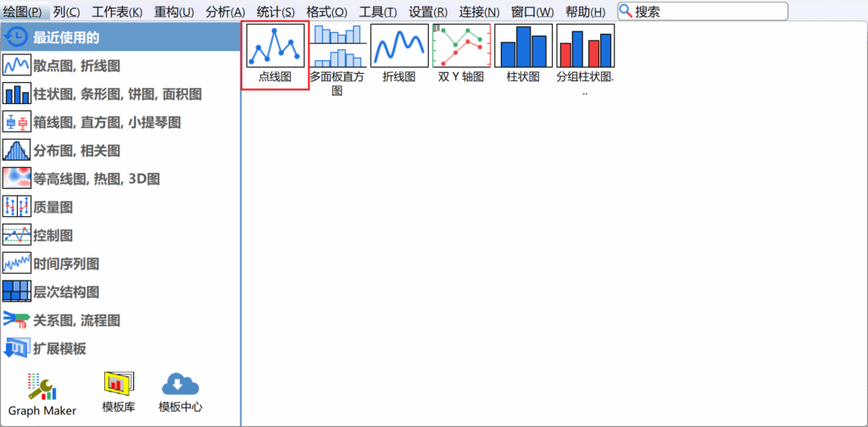Open the 扩展模板 category
This screenshot has width=868, height=427.
(59, 348)
